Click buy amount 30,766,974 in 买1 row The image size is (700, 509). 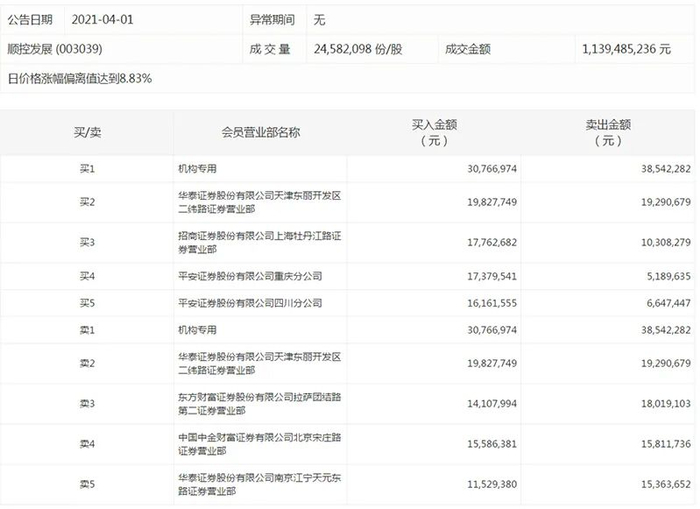(x=492, y=169)
